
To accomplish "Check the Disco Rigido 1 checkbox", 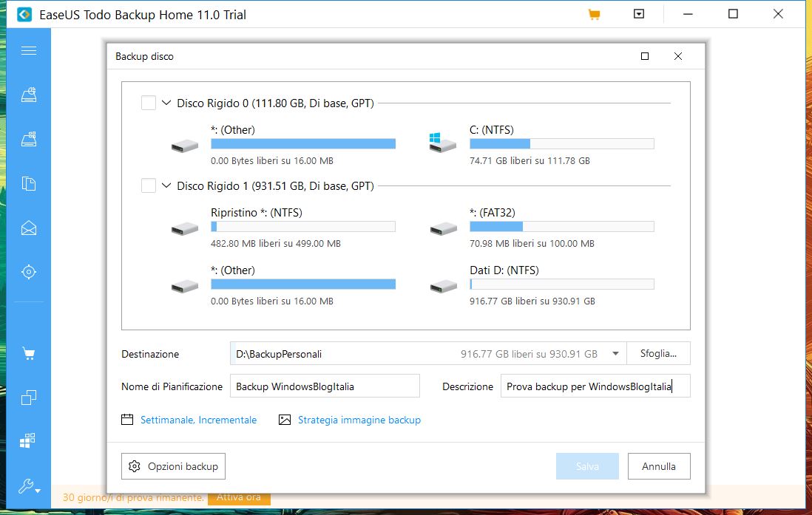I will pos(149,185).
